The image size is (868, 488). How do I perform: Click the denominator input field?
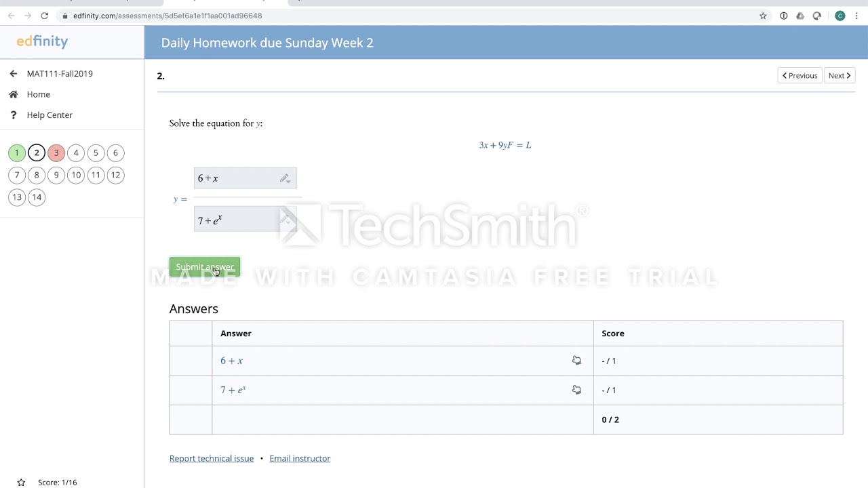point(237,220)
